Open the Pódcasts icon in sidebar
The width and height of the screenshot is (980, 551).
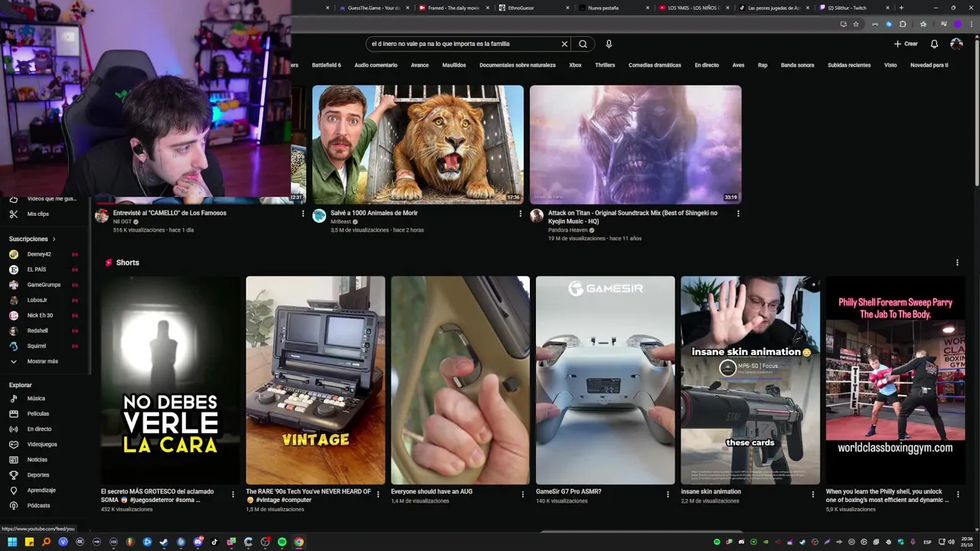tap(13, 506)
